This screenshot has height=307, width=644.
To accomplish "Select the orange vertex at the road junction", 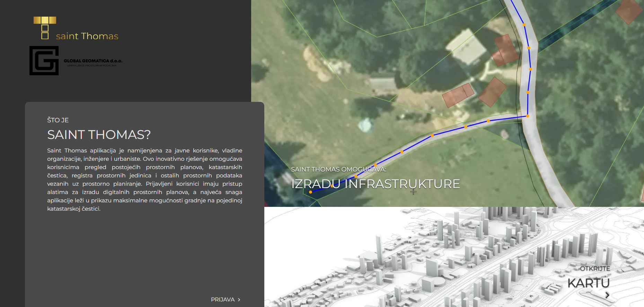I will [528, 116].
